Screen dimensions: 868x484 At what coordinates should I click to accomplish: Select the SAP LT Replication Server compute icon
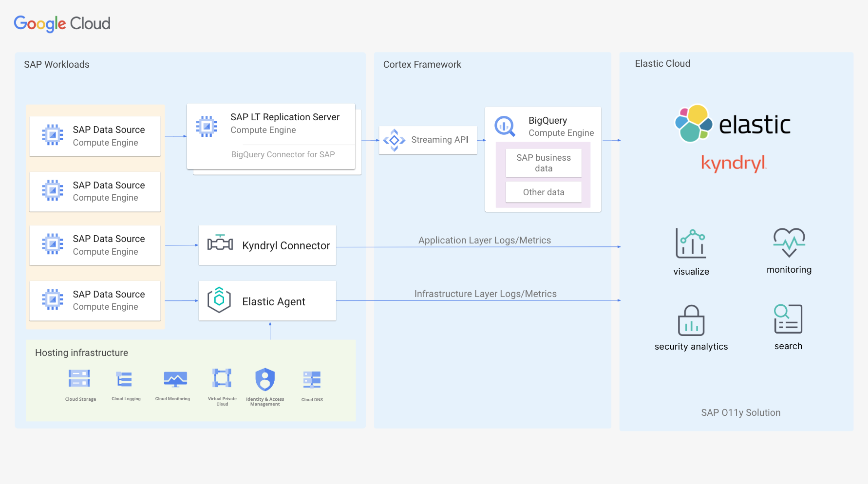pos(207,126)
